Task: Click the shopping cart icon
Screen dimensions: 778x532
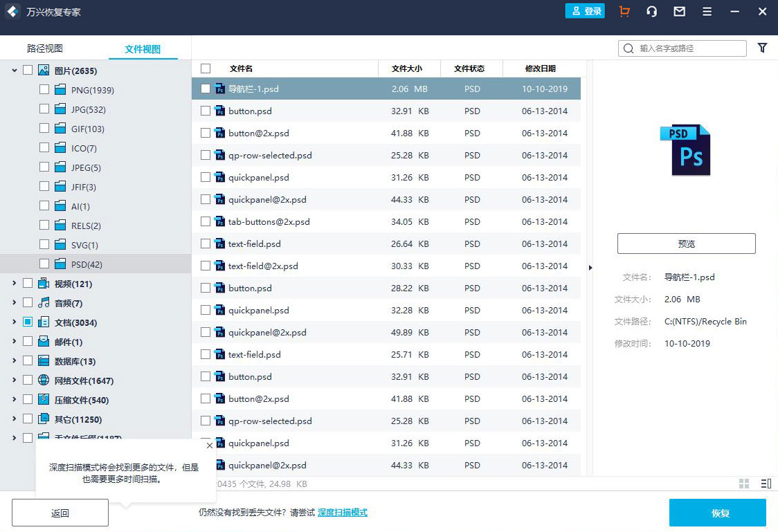Action: 625,12
